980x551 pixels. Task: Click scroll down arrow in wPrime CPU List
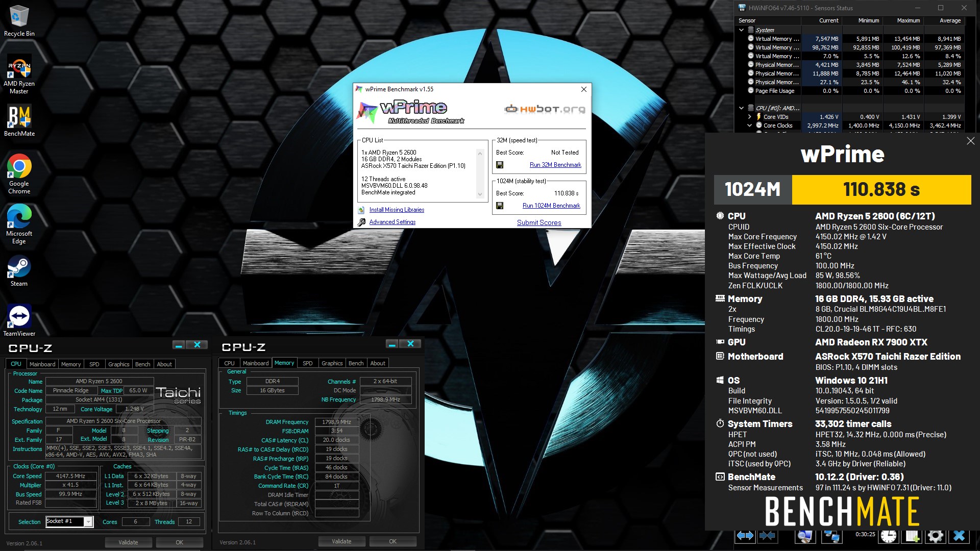tap(480, 194)
